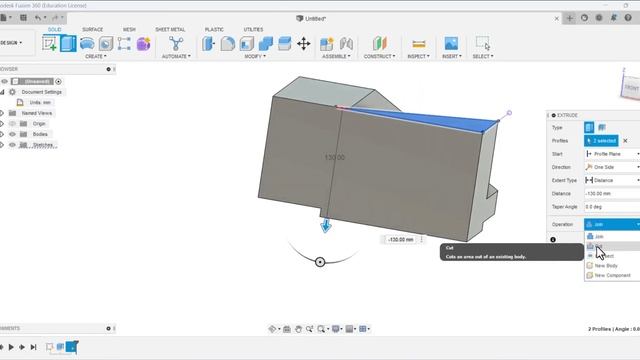Add a new design tab with plus
Image resolution: width=640 pixels, height=360 pixels.
(570, 18)
